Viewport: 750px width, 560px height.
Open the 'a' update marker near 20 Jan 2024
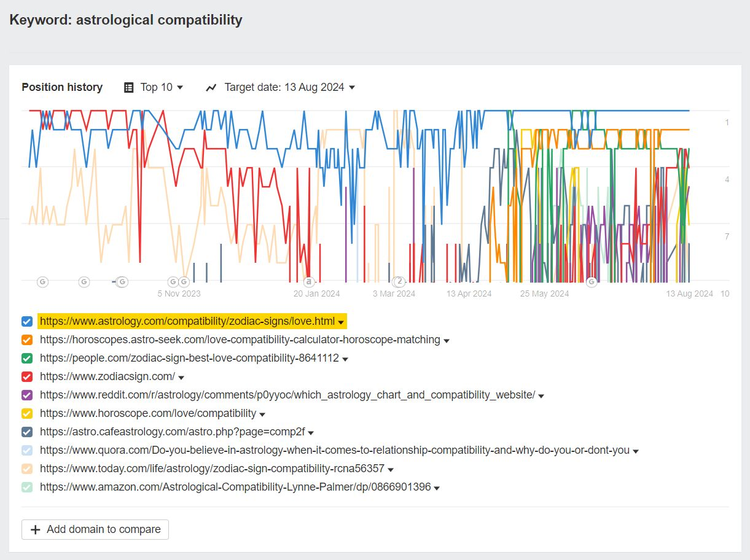[x=308, y=281]
